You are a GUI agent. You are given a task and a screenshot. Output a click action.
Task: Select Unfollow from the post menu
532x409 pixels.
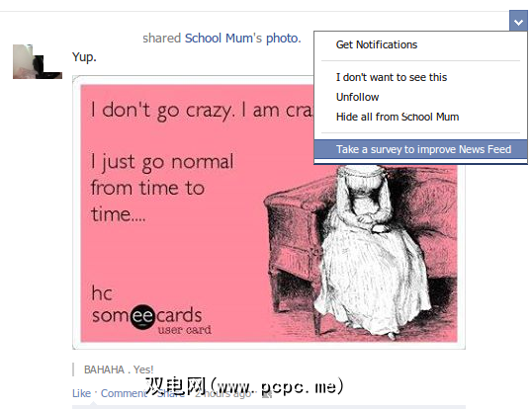(357, 97)
